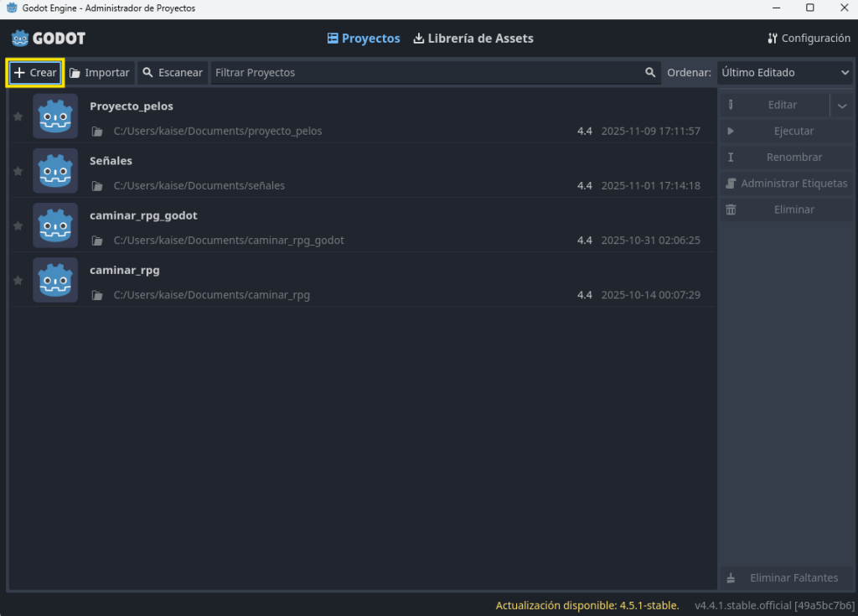858x616 pixels.
Task: Open folder icon for caminar_rpg path
Action: (x=97, y=295)
